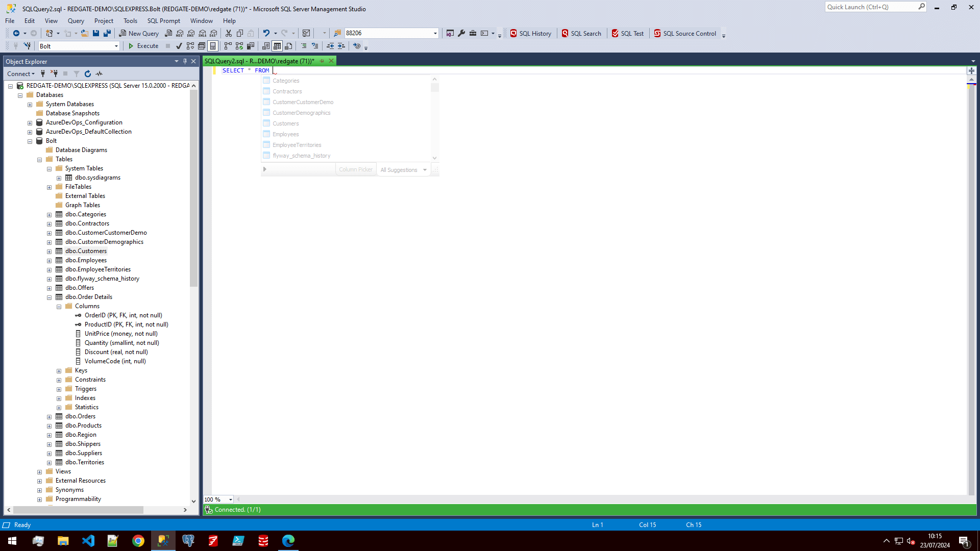Expand the dbo.Orders table node
Viewport: 980px width, 551px height.
point(49,416)
